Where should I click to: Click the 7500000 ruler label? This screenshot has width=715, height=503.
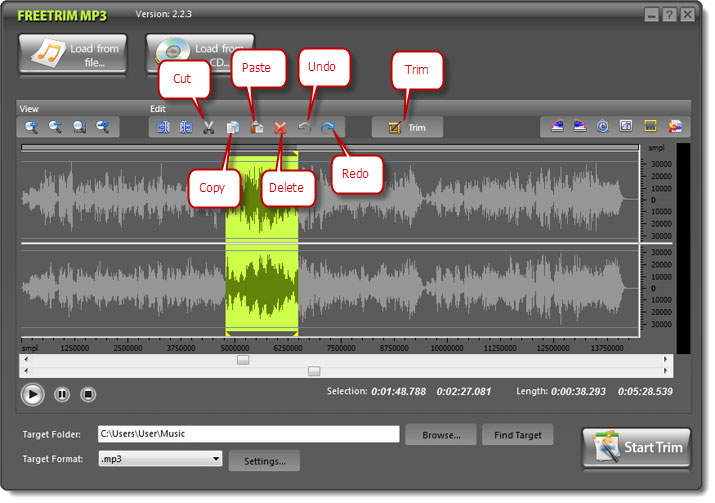point(341,348)
